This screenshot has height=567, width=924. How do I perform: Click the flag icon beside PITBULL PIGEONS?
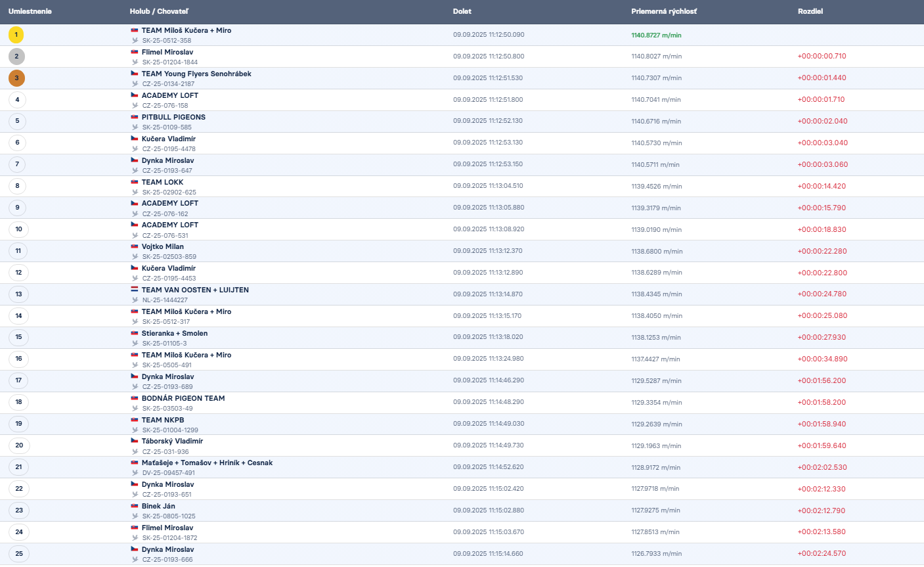[135, 117]
